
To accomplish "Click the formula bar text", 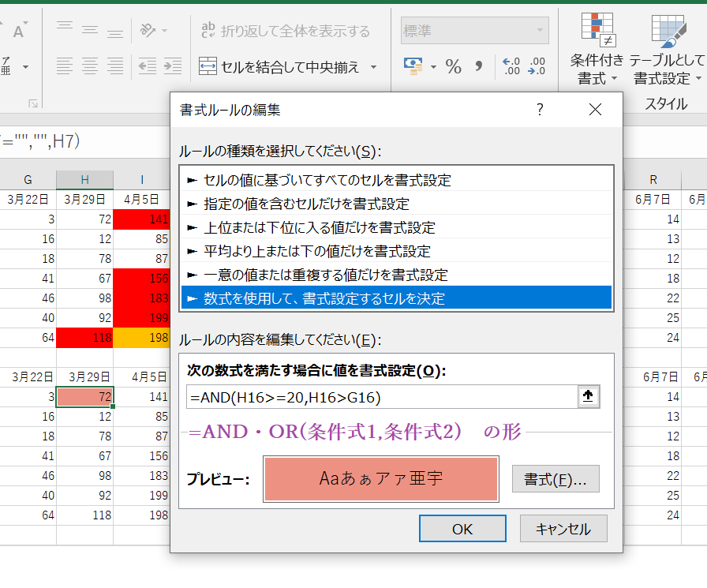I will coord(40,141).
